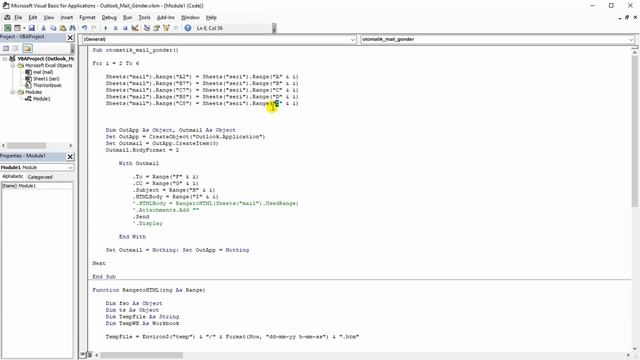
Task: Open VBA Help question mark icon
Action: point(188,28)
